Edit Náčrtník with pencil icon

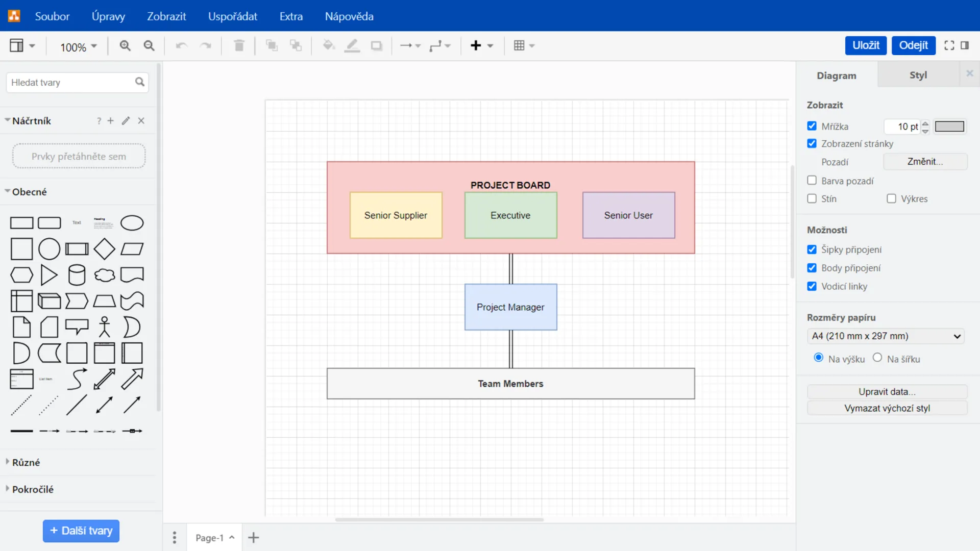click(x=126, y=121)
